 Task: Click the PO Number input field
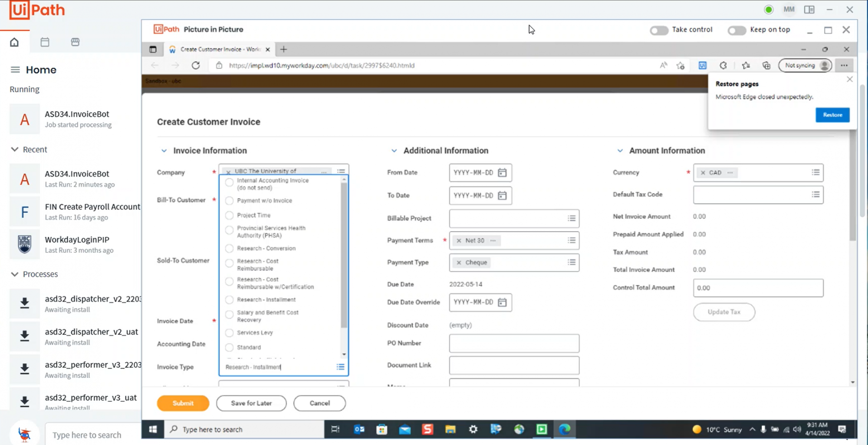514,343
